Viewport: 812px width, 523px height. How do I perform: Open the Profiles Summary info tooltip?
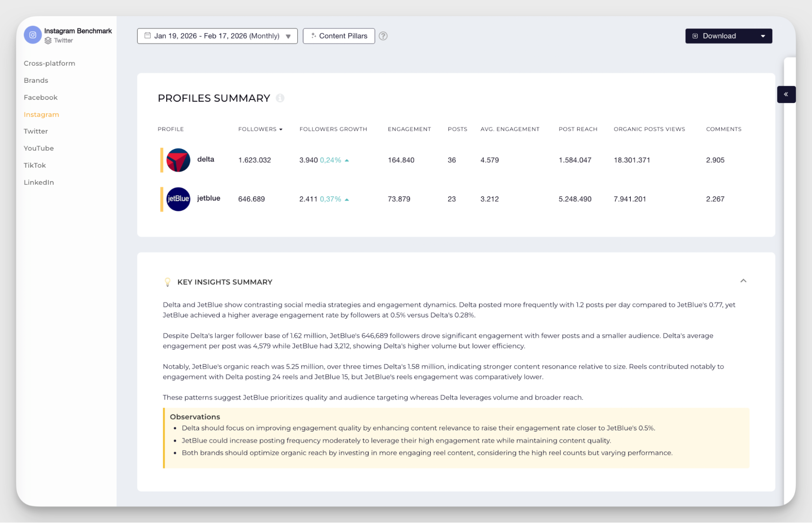(x=280, y=98)
